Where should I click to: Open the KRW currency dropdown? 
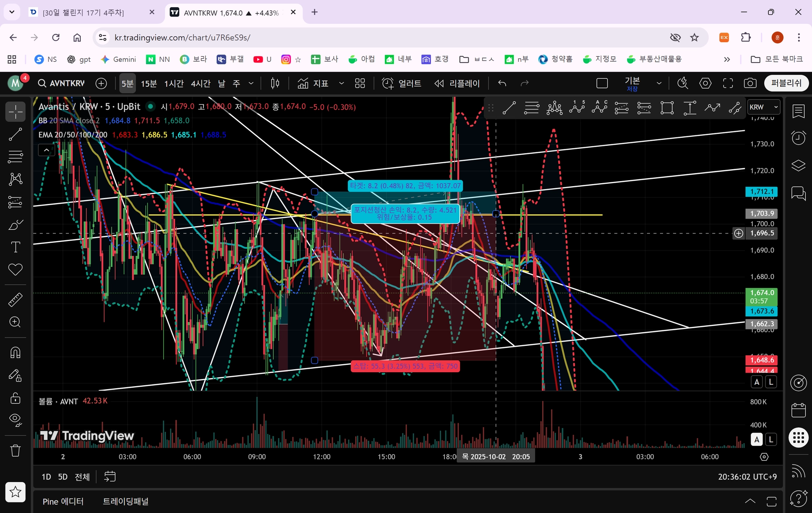763,107
